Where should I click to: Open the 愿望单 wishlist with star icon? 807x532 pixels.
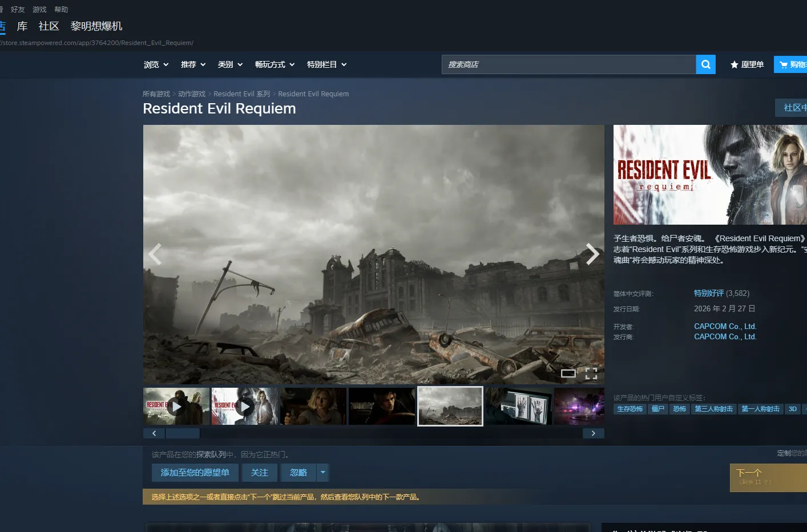pyautogui.click(x=747, y=64)
